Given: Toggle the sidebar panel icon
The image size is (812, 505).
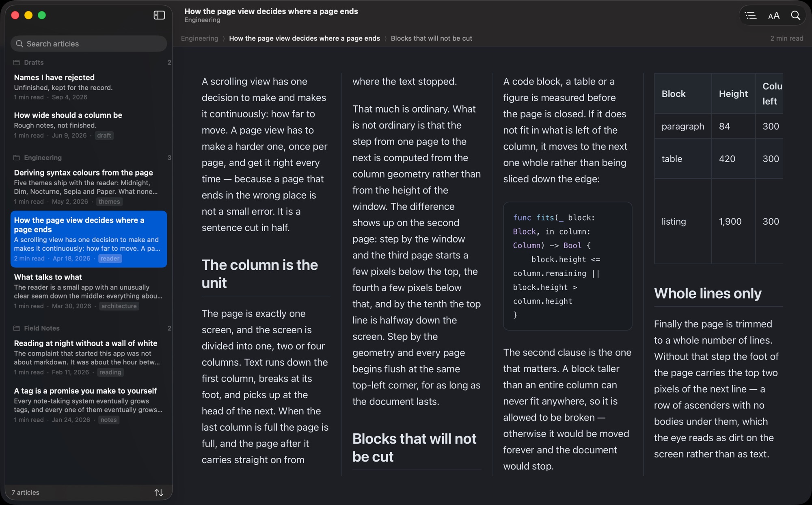Looking at the screenshot, I should [159, 15].
